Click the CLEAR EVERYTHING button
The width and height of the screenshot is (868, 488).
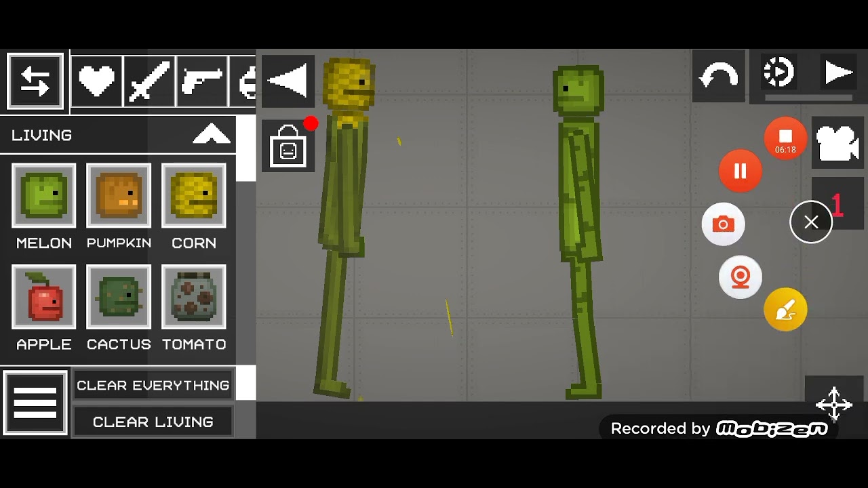153,385
